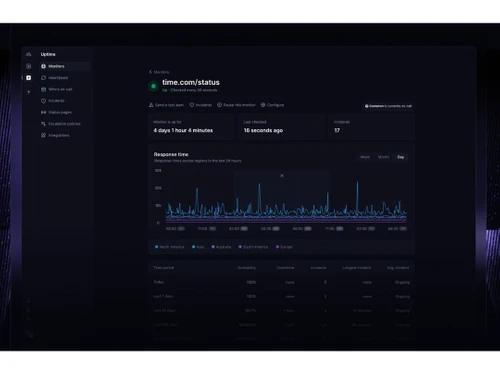This screenshot has height=375, width=500.
Task: Click the Status pages icon
Action: click(43, 112)
